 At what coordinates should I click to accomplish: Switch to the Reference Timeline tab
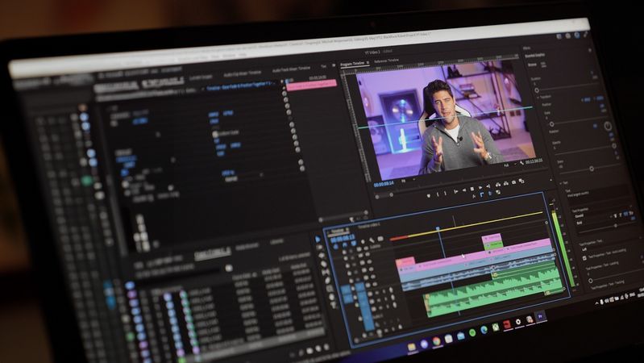(x=387, y=61)
